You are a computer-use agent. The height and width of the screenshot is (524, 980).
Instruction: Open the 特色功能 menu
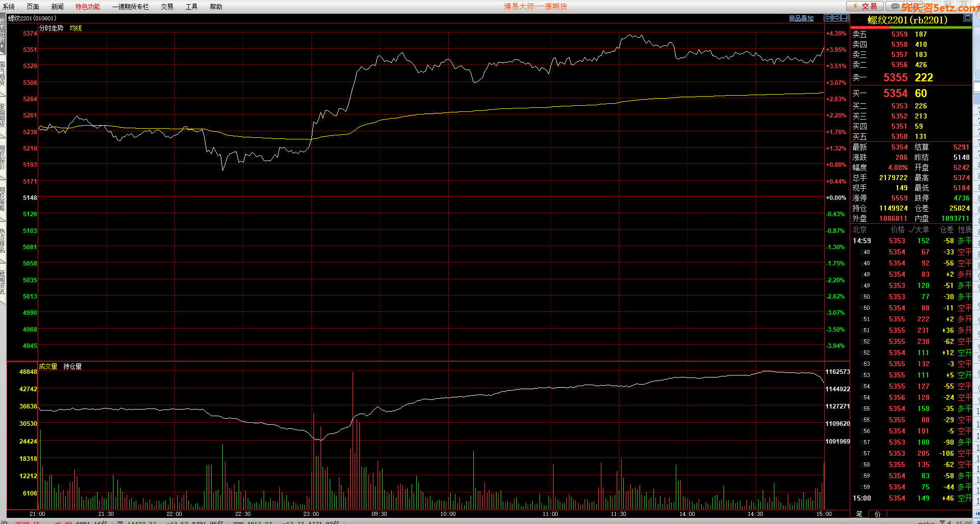pos(88,7)
